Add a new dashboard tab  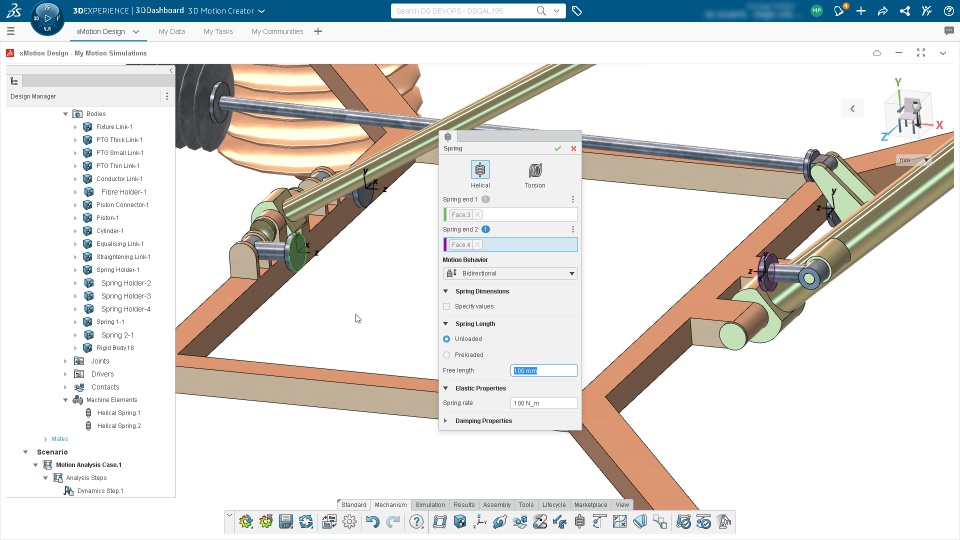tap(318, 31)
